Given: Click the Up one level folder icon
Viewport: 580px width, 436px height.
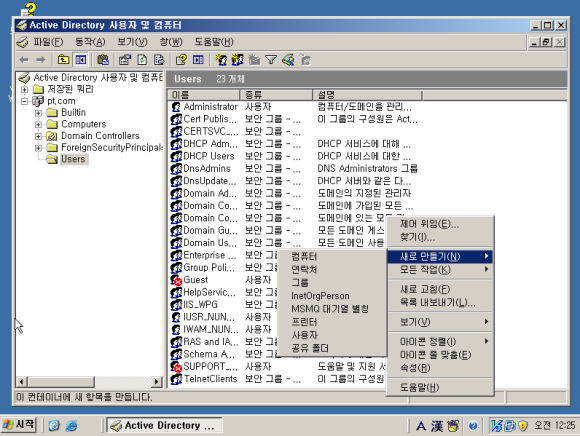Looking at the screenshot, I should pyautogui.click(x=64, y=60).
